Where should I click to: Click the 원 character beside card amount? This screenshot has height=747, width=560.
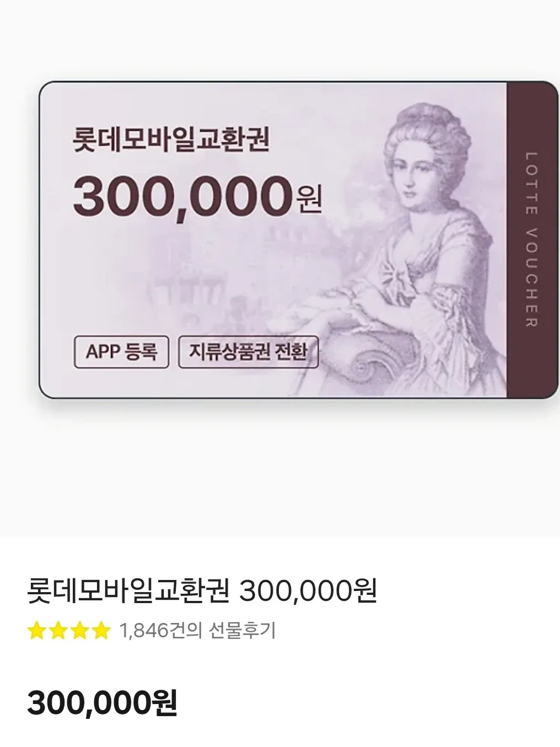coord(309,200)
